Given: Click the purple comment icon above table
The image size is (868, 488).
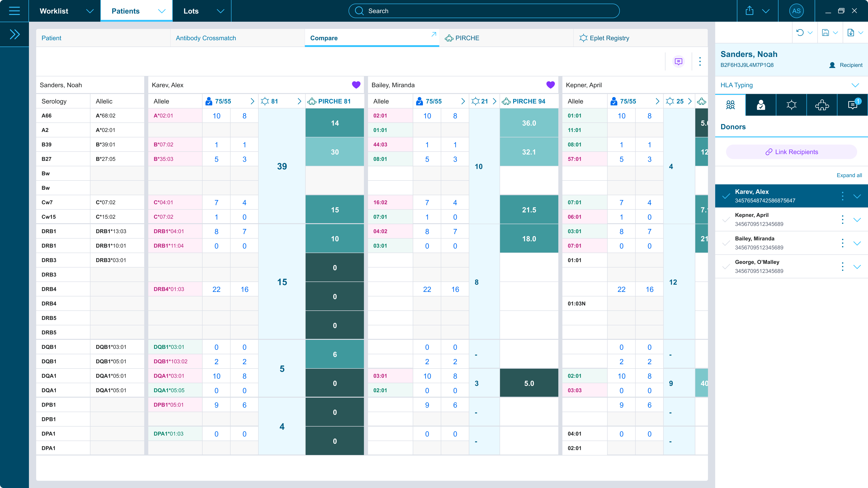Looking at the screenshot, I should click(x=678, y=61).
